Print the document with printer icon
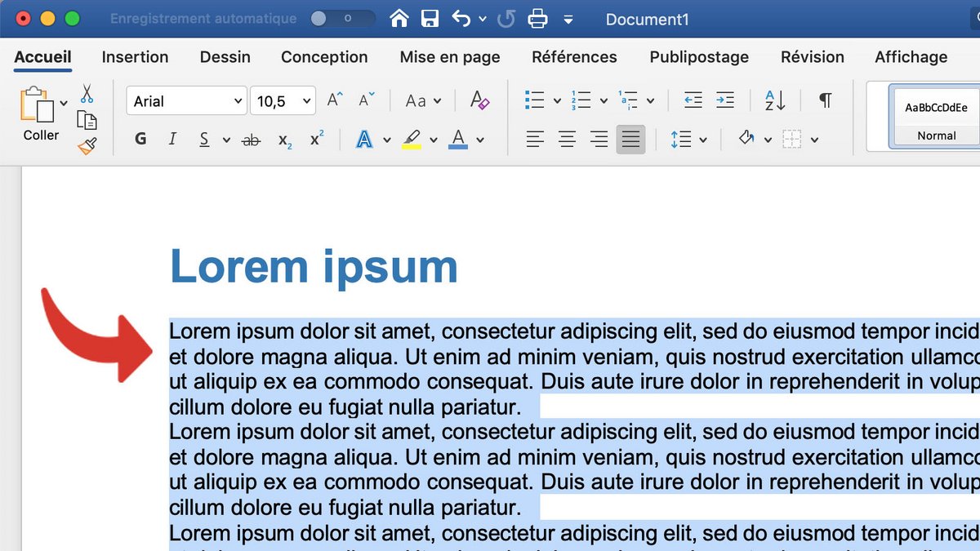Screen dimensions: 980x551 (537, 18)
